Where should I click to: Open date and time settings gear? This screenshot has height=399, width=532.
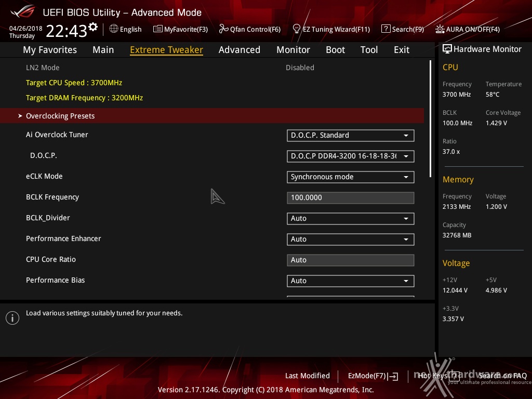coord(93,27)
